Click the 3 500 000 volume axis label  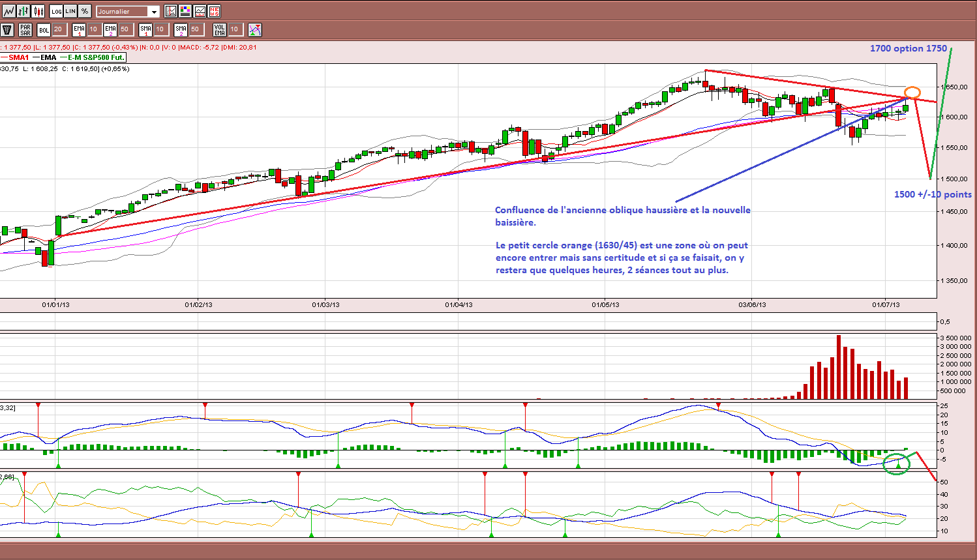(955, 338)
